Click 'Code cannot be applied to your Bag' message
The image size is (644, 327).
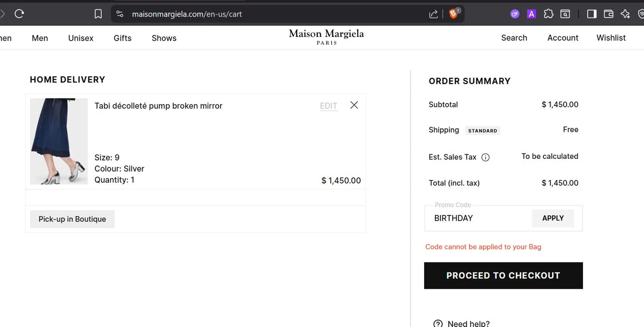pyautogui.click(x=483, y=247)
